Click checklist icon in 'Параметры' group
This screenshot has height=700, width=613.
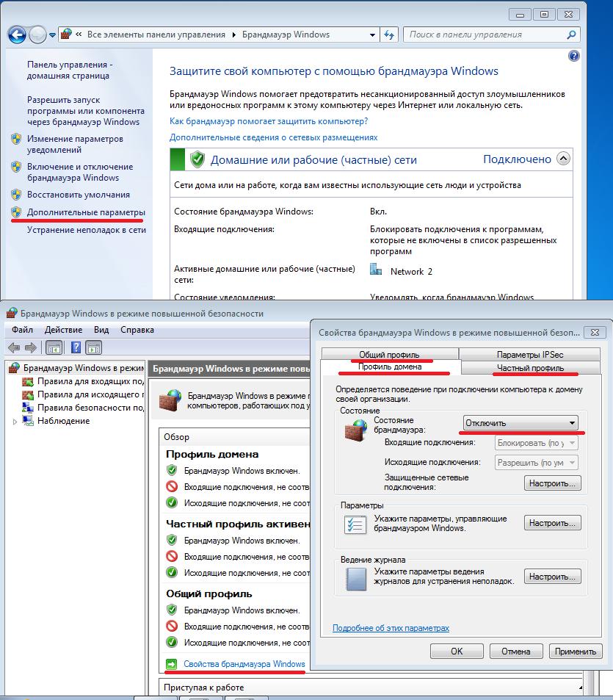point(355,524)
